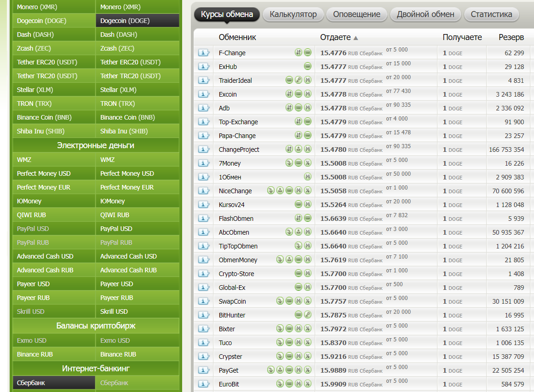The height and width of the screenshot is (392, 534).
Task: Open info icon for 7Money row
Action: point(203,163)
